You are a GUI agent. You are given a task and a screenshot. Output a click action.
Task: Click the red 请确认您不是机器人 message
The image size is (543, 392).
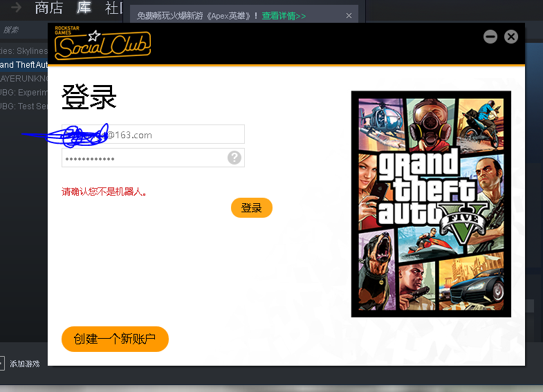[x=104, y=192]
